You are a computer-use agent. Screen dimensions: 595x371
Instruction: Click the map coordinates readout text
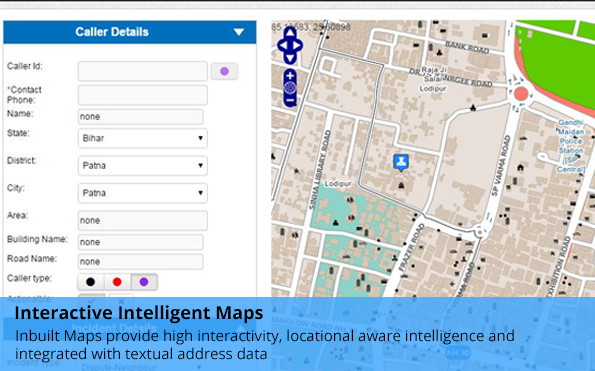[x=311, y=27]
